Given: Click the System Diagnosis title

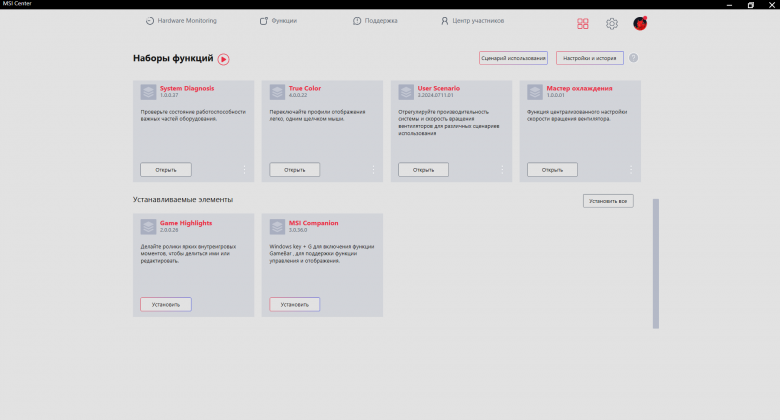Looking at the screenshot, I should [x=187, y=88].
